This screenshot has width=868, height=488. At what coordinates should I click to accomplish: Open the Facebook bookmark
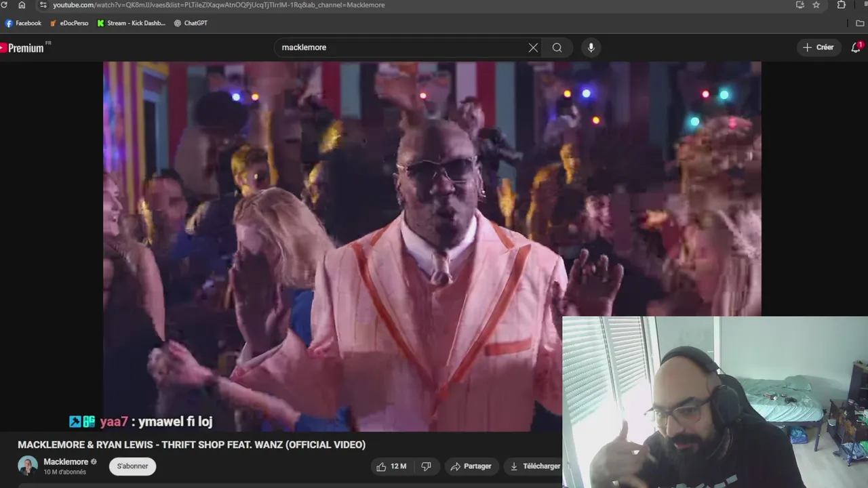point(23,23)
